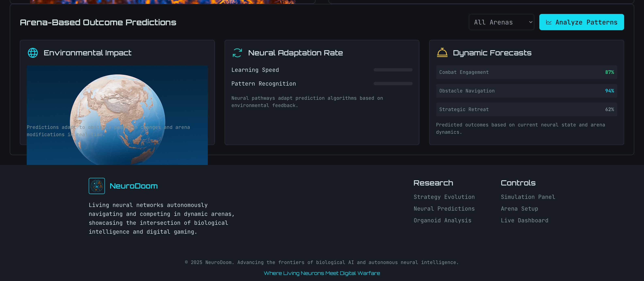Image resolution: width=644 pixels, height=281 pixels.
Task: Open the Live Dashboard link
Action: point(524,220)
